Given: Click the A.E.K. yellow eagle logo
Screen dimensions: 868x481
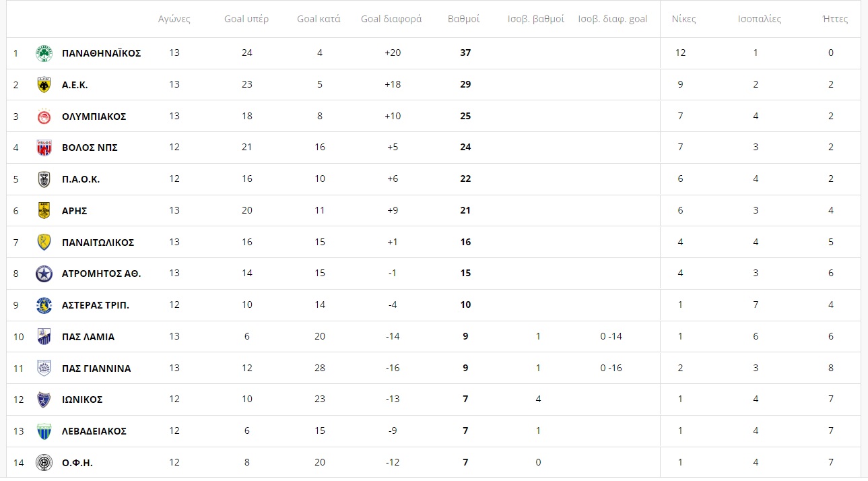Looking at the screenshot, I should 44,85.
